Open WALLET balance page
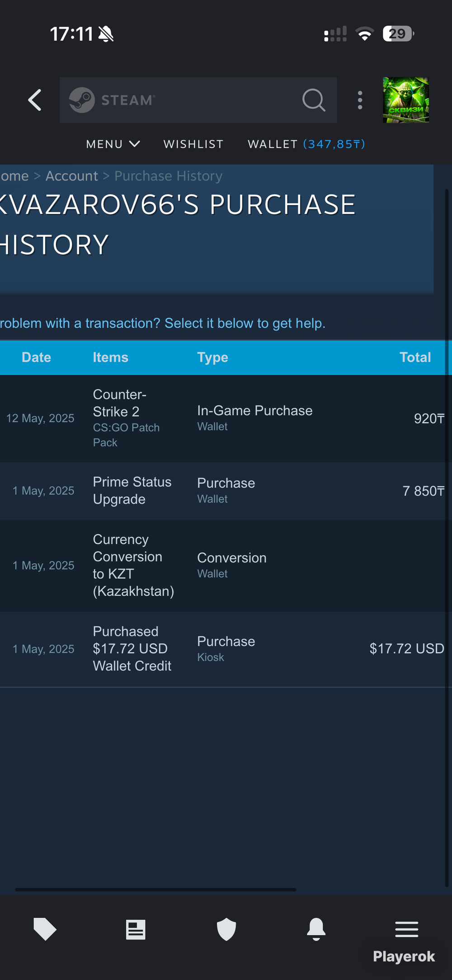Image resolution: width=452 pixels, height=980 pixels. [306, 144]
